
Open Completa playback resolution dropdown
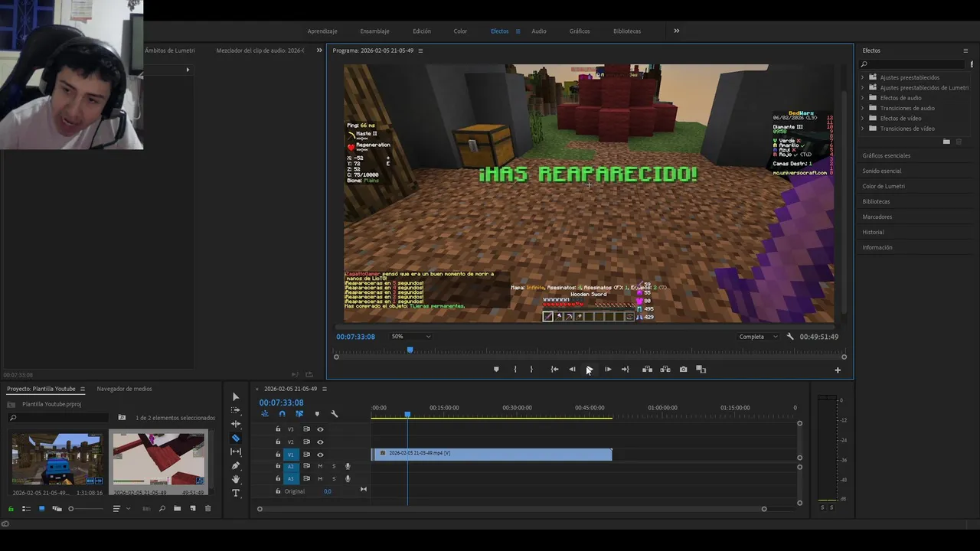tap(758, 337)
